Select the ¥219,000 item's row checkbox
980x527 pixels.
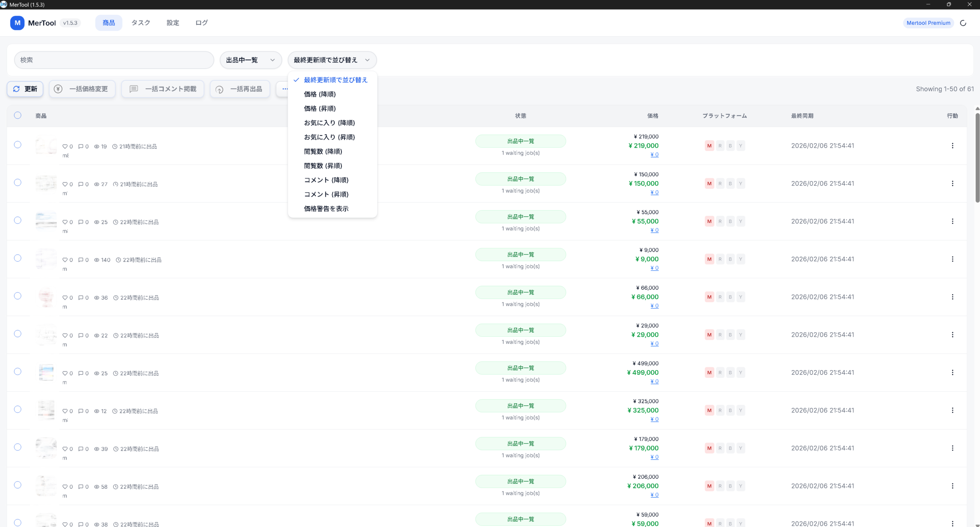click(x=18, y=145)
